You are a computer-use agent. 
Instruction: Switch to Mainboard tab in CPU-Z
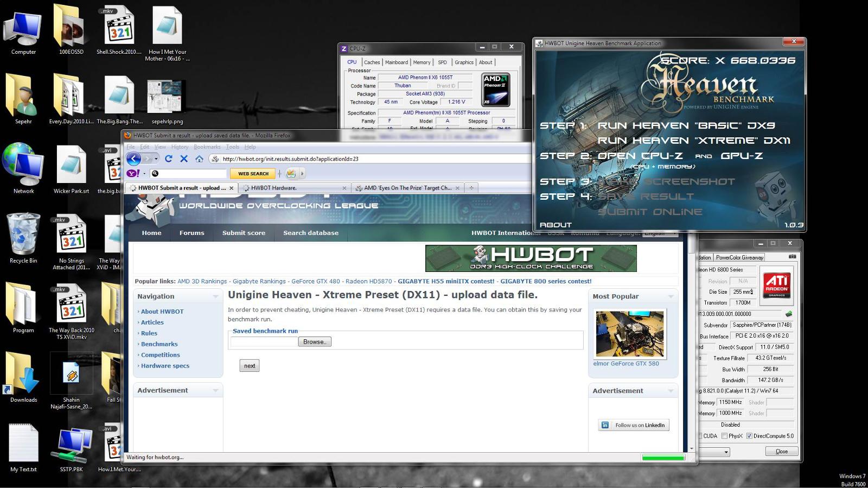point(396,62)
